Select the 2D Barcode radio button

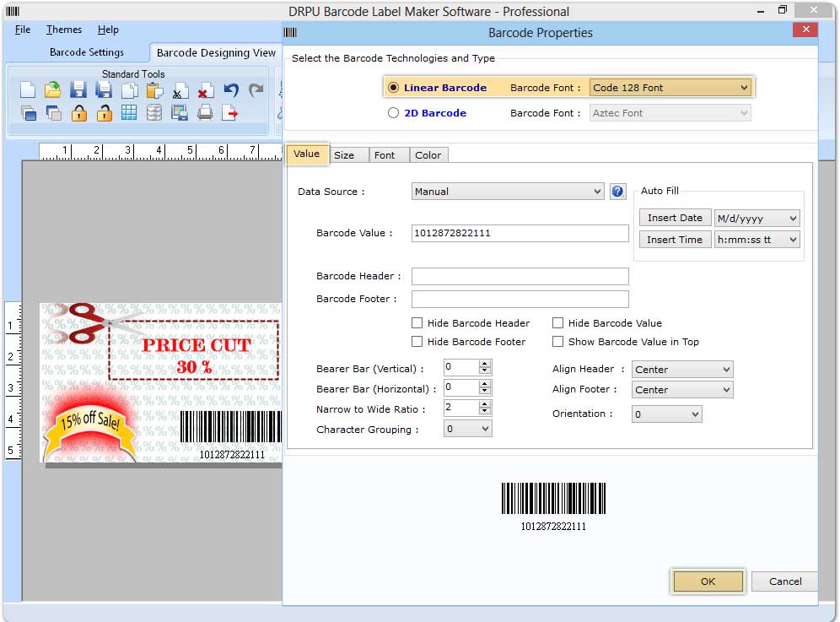point(393,113)
